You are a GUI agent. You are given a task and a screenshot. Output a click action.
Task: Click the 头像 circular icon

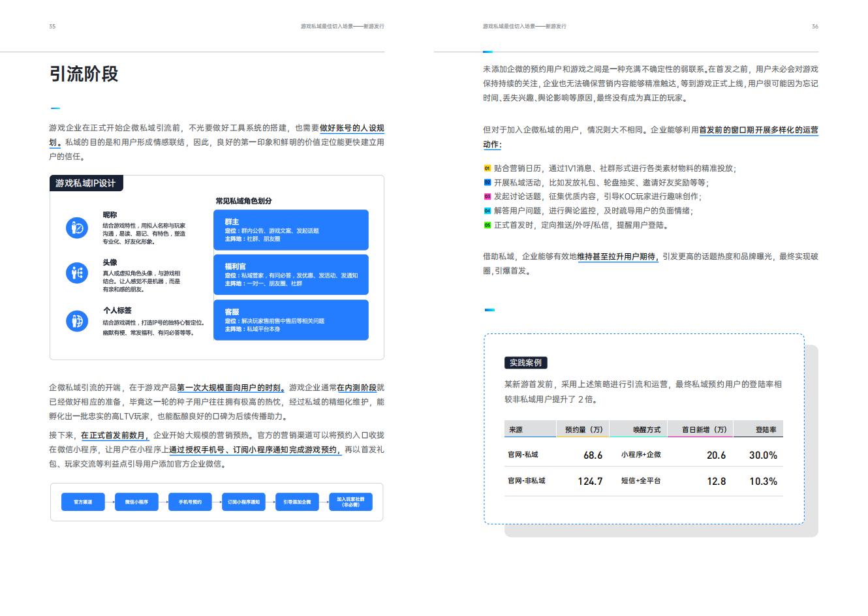pyautogui.click(x=76, y=273)
